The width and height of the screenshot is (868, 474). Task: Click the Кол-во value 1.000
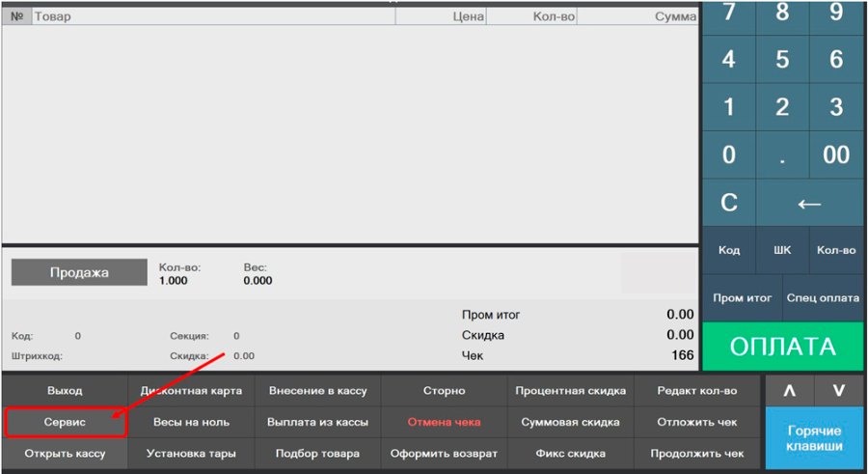(174, 281)
